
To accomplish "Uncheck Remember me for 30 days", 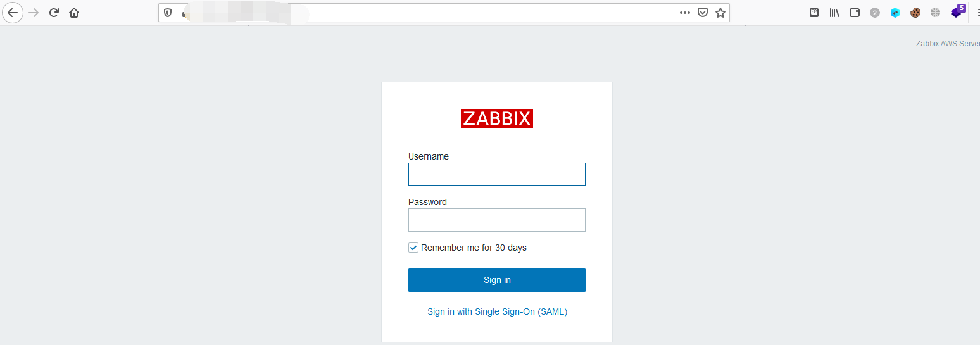I will [413, 248].
